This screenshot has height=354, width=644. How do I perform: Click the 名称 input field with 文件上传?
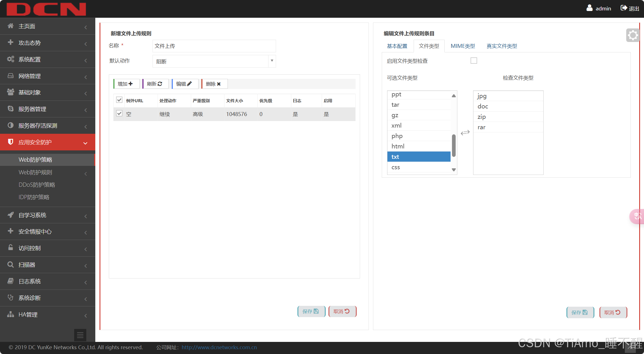(214, 46)
